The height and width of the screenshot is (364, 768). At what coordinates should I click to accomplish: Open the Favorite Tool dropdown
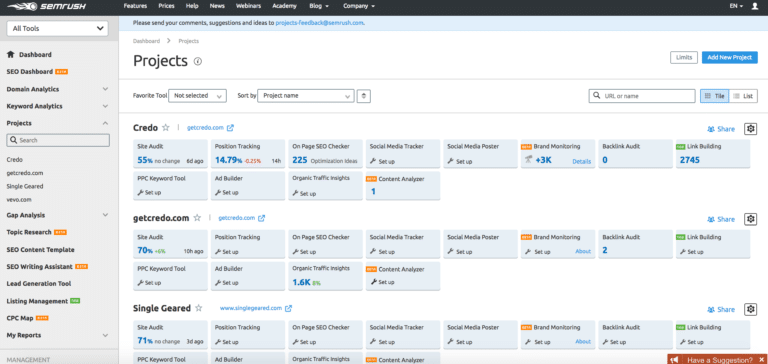(x=197, y=96)
